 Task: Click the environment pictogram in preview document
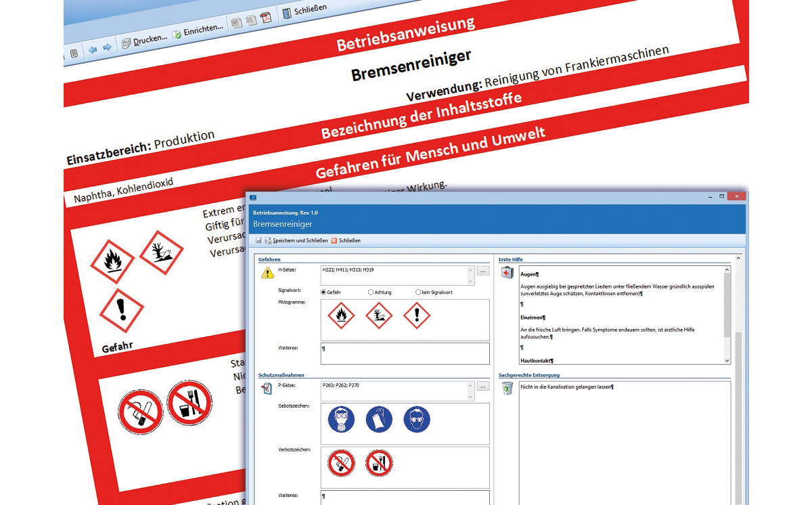[x=162, y=252]
